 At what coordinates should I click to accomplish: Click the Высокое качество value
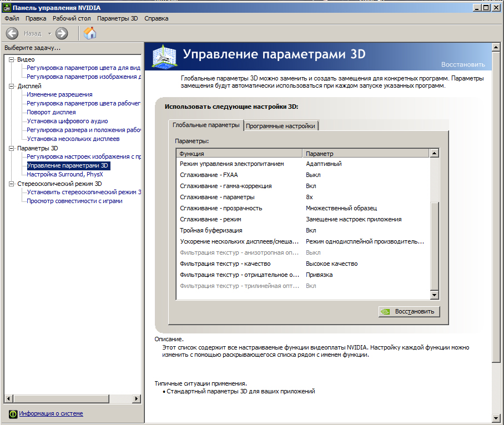coord(332,264)
